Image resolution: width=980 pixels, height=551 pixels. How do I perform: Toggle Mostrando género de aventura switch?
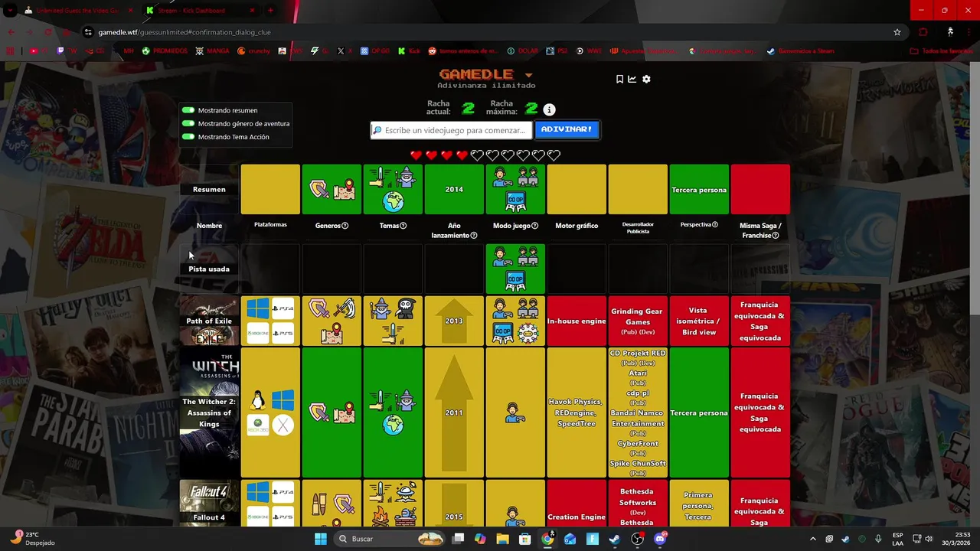pyautogui.click(x=188, y=123)
